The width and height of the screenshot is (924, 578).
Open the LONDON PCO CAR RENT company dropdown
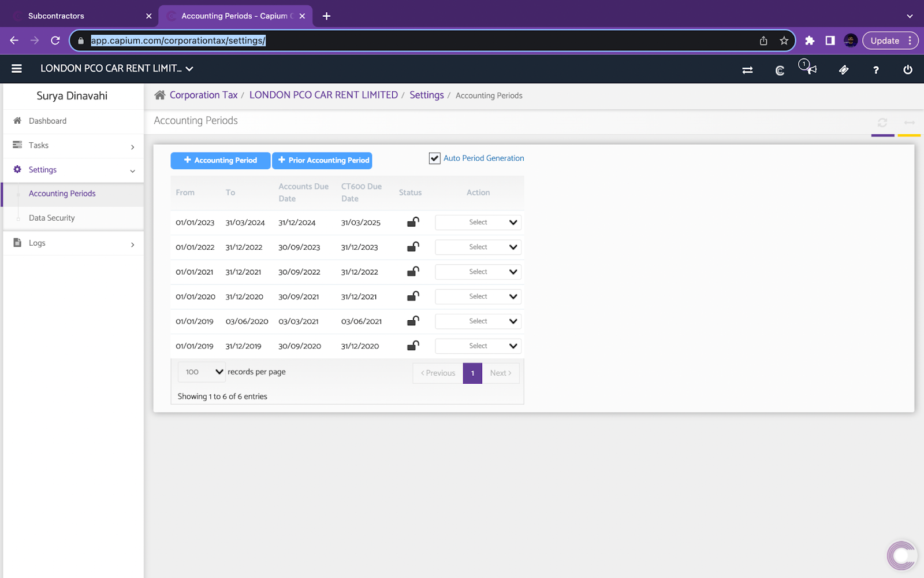point(117,69)
